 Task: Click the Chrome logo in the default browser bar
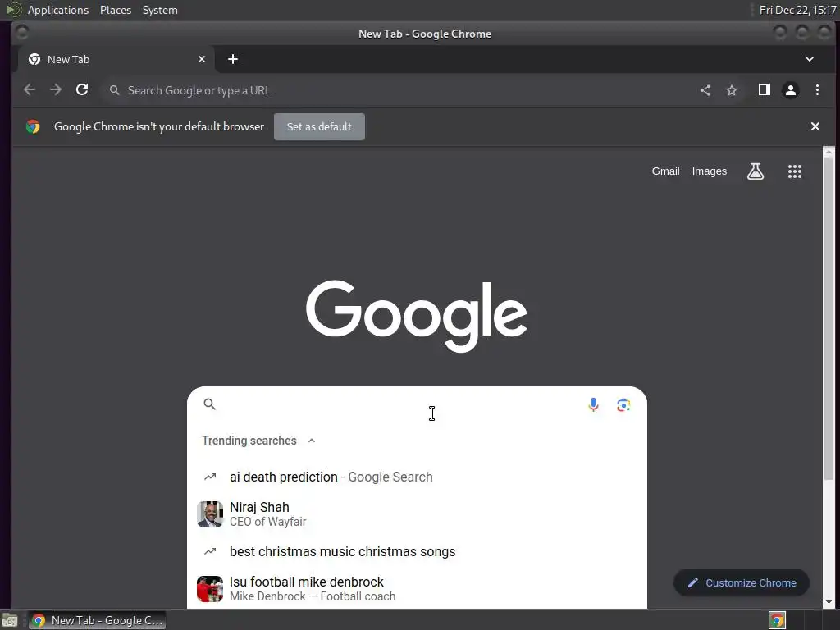coord(33,126)
